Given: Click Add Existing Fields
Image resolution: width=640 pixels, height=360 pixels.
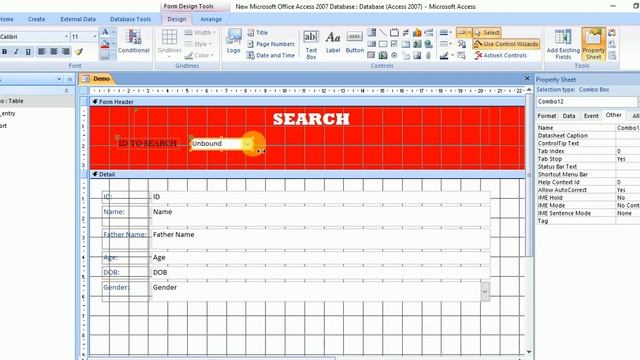Looking at the screenshot, I should [563, 44].
